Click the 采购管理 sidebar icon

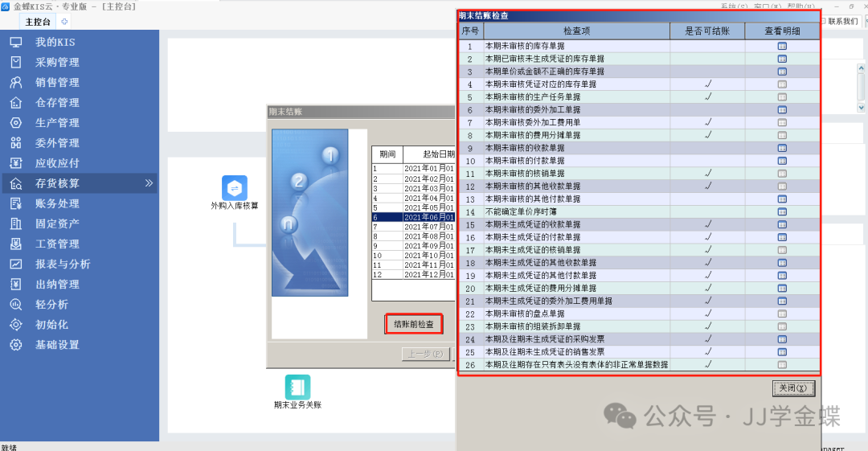tap(16, 62)
